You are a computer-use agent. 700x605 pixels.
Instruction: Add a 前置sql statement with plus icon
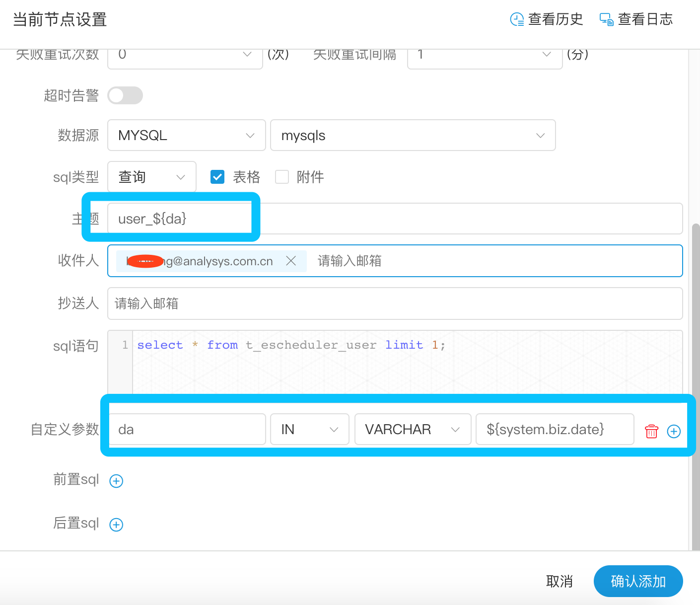(x=116, y=481)
